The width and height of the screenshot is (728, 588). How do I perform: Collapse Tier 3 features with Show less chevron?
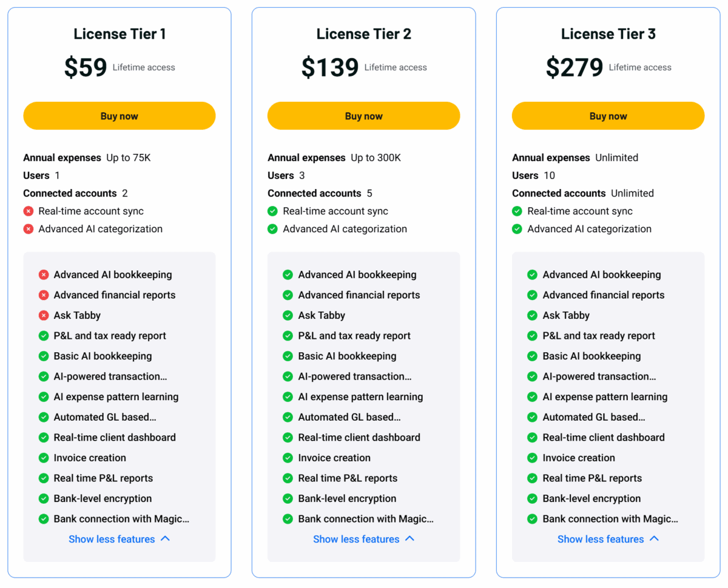pyautogui.click(x=655, y=539)
